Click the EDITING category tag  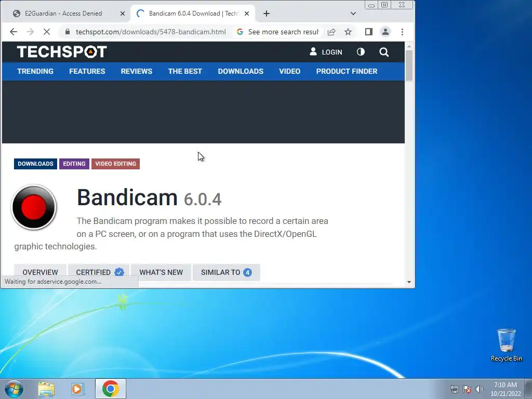[x=74, y=164]
